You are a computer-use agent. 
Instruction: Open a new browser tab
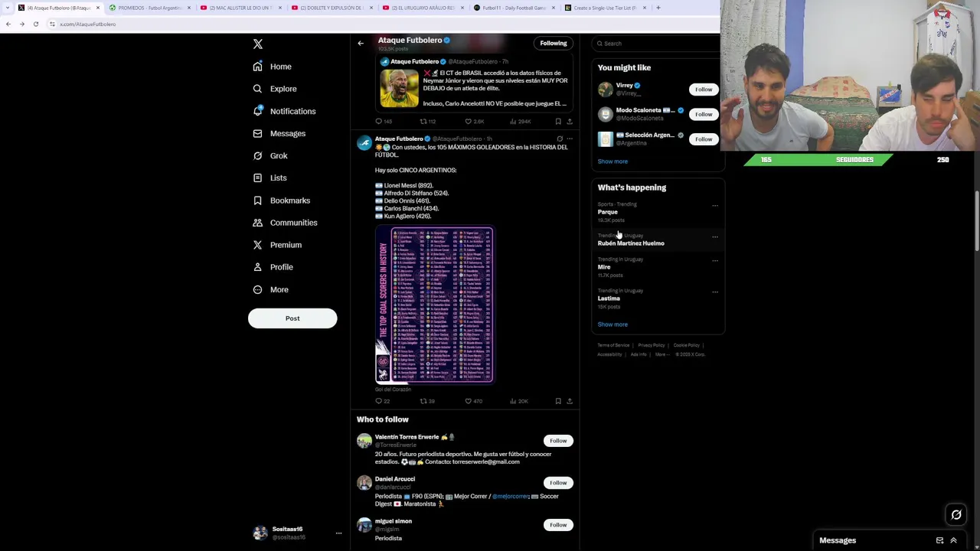tap(658, 8)
